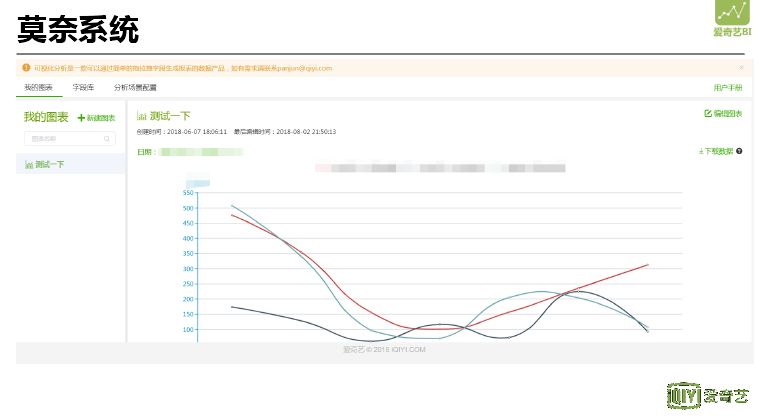Click the 2018-08-02 21:50:13 timestamp
The height and width of the screenshot is (416, 761).
point(306,132)
